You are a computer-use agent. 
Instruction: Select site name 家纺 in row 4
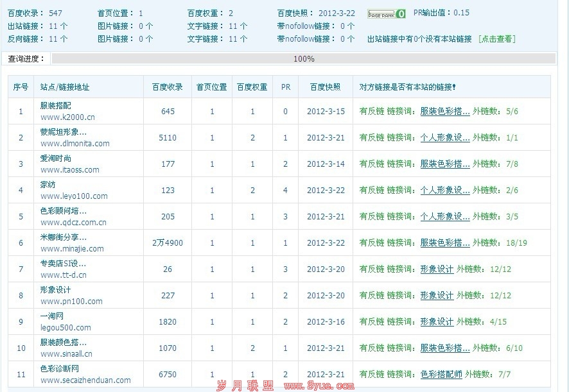click(48, 185)
